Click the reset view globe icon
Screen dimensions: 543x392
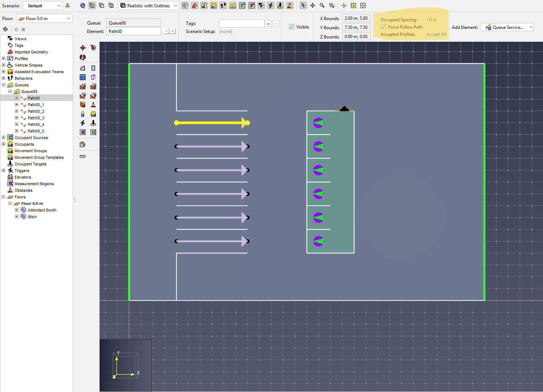(x=83, y=5)
